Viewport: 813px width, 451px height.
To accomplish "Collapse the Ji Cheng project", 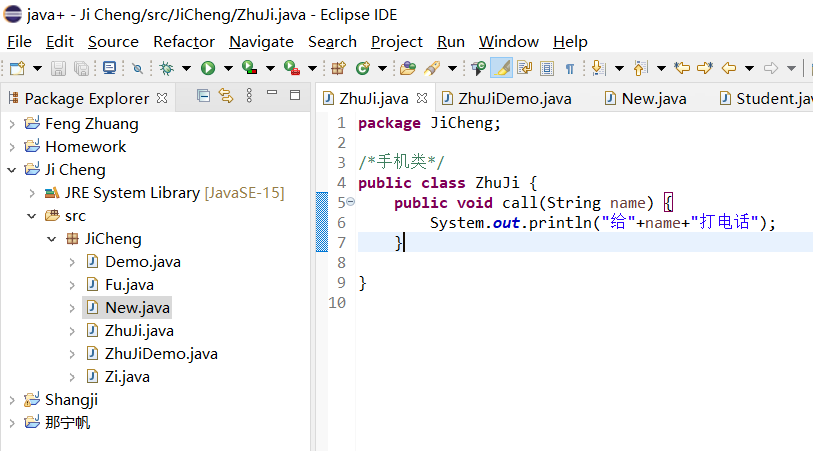I will 11,170.
